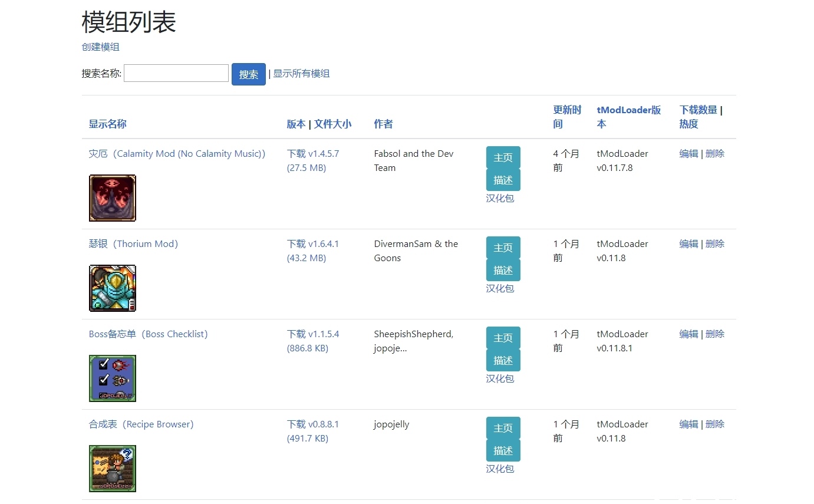The image size is (814, 504).
Task: Click 描述 button for Thorium Mod
Action: (x=503, y=271)
